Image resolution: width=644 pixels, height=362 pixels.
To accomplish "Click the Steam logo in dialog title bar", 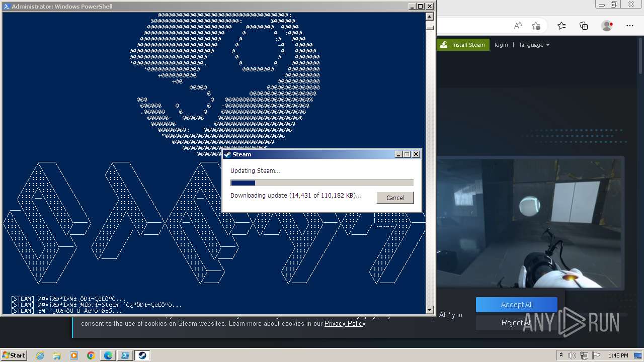I will tap(227, 154).
